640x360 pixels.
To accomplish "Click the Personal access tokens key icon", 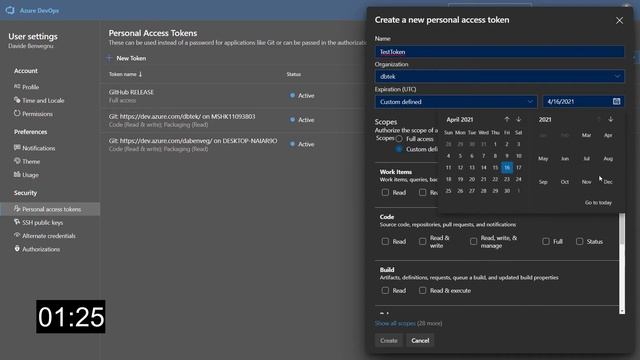I will coord(17,209).
